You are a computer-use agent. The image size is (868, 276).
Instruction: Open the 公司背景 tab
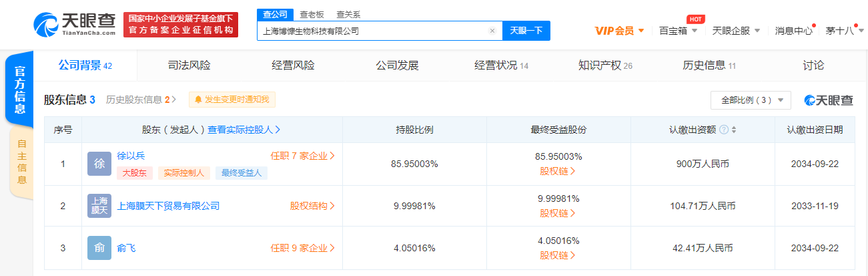coord(85,65)
